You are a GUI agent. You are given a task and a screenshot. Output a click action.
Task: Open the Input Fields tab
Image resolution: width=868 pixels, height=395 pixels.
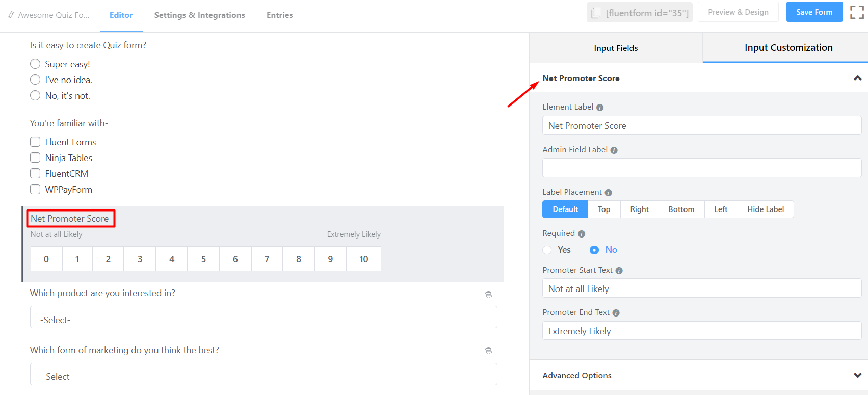[x=616, y=48]
